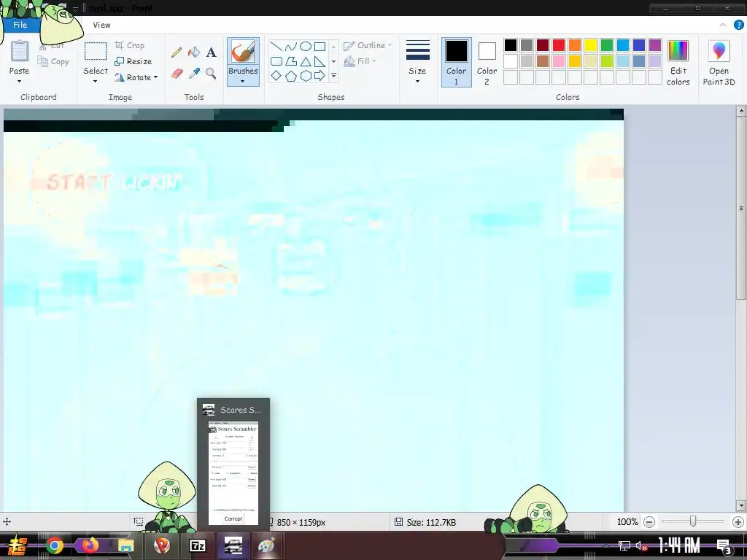Pick the Polygon shape
Screen dimensions: 747x560
coord(290,61)
